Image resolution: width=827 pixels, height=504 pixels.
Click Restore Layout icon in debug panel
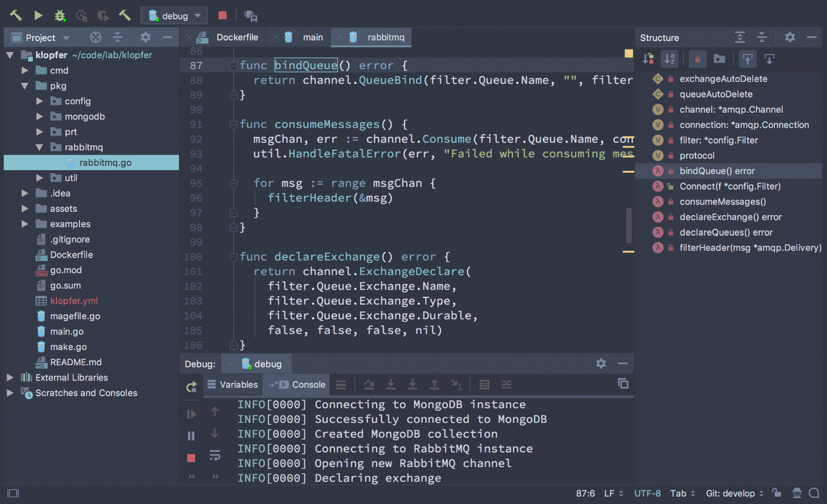(x=623, y=383)
